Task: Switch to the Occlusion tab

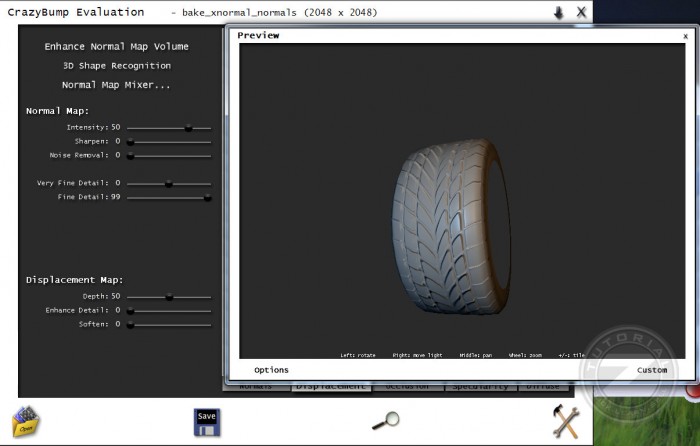Action: 405,386
